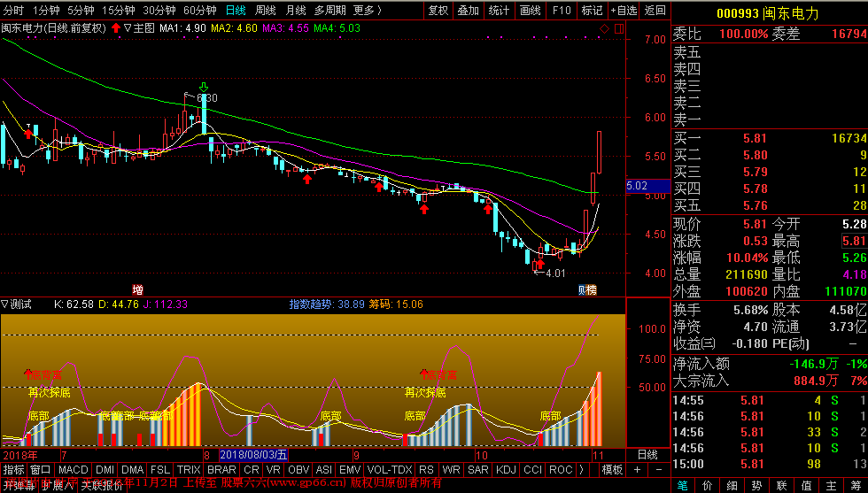The height and width of the screenshot is (493, 868).
Task: Select the DMA indicator tab
Action: coord(132,470)
